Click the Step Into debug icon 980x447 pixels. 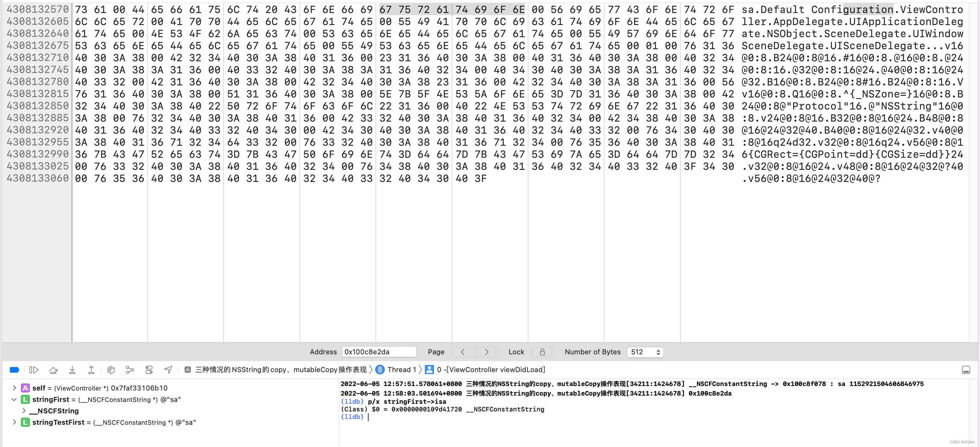(x=72, y=370)
